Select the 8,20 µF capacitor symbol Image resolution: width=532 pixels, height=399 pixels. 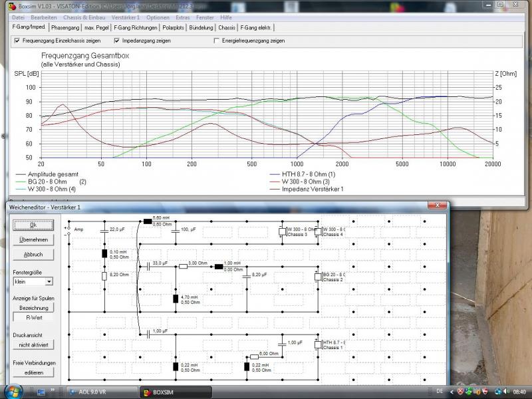point(247,276)
